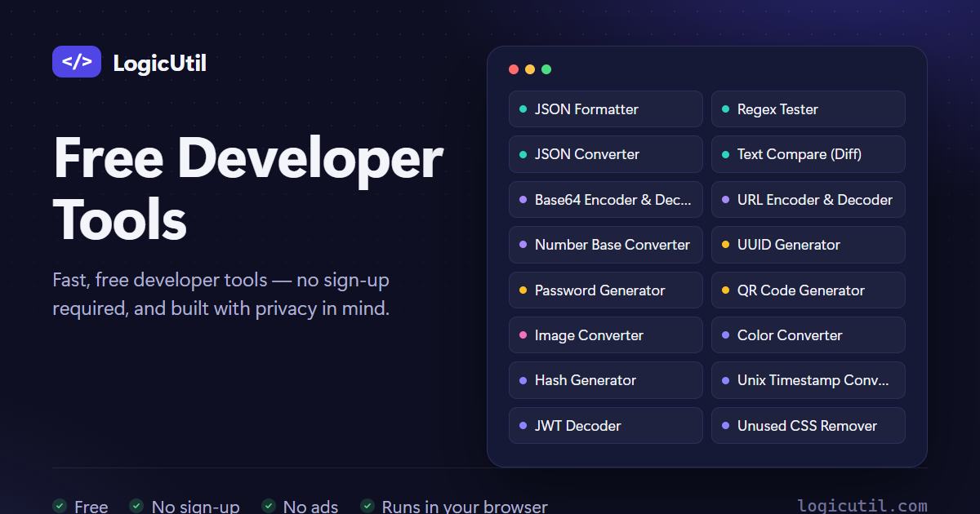Screen dimensions: 980x514
Task: Choose the Unix Timestamp Converter card
Action: 808,380
